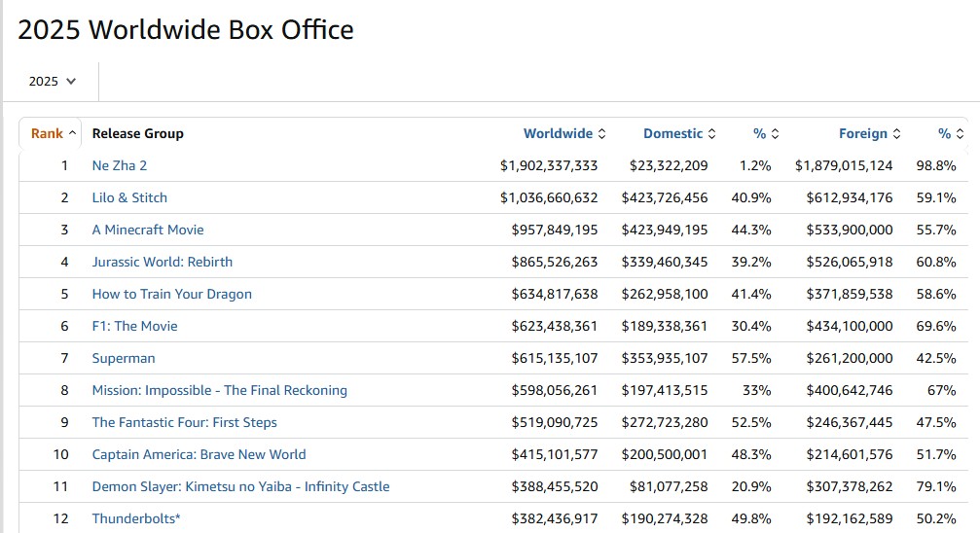Open Captain America: Brave New World
This screenshot has height=533, width=980.
click(x=199, y=454)
